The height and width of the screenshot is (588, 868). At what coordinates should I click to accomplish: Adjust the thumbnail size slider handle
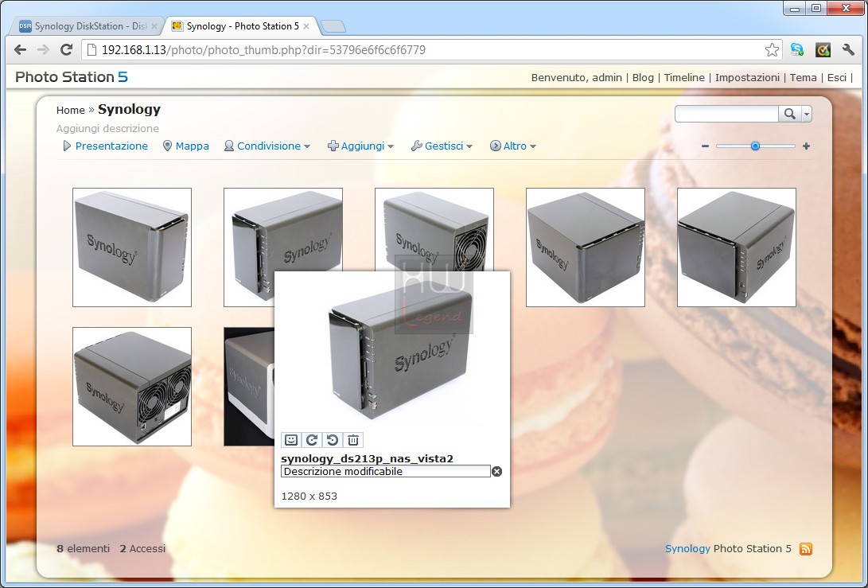pyautogui.click(x=755, y=146)
